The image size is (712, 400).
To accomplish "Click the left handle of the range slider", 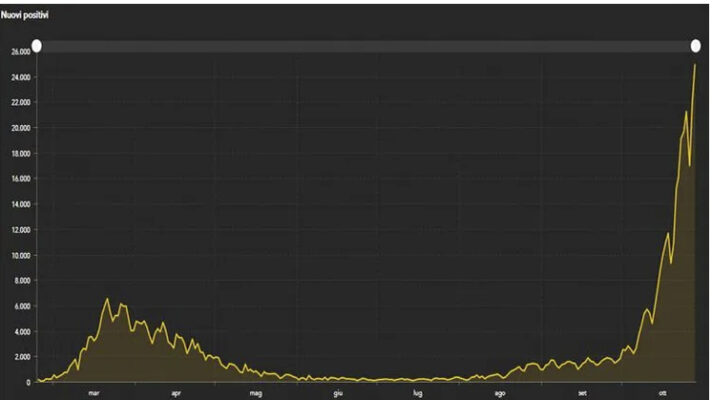I will 37,46.
